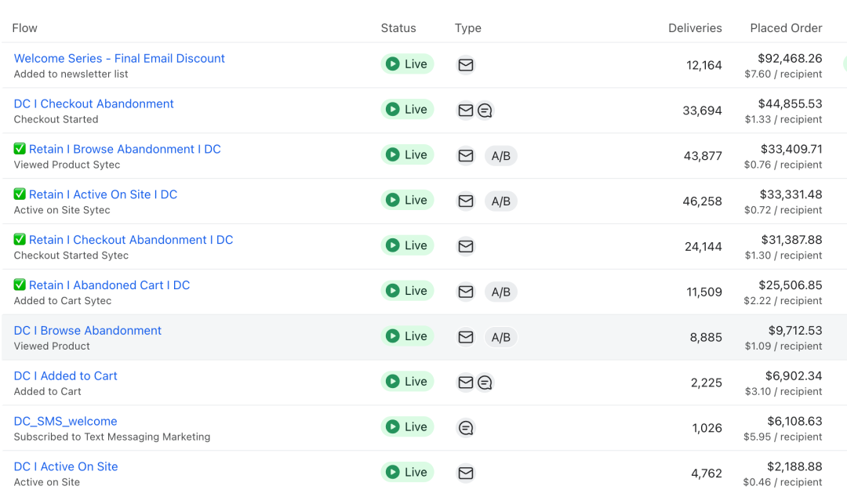Click the Live status for DC I Added to Cart
The image size is (847, 504).
(x=407, y=381)
